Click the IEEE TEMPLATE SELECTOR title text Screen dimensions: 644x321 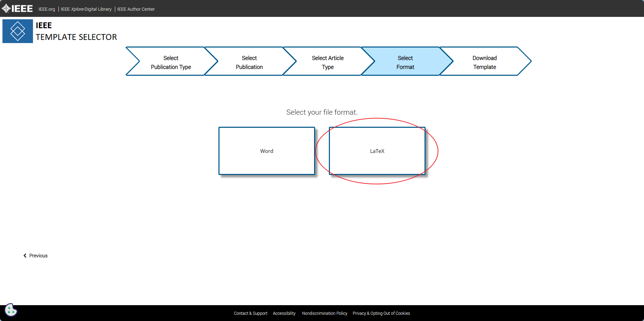76,31
